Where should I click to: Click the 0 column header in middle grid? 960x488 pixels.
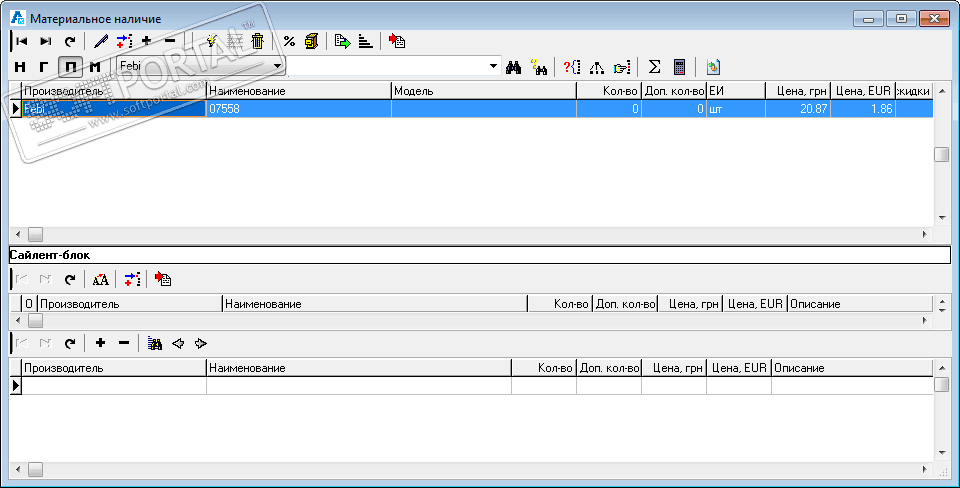pos(29,304)
